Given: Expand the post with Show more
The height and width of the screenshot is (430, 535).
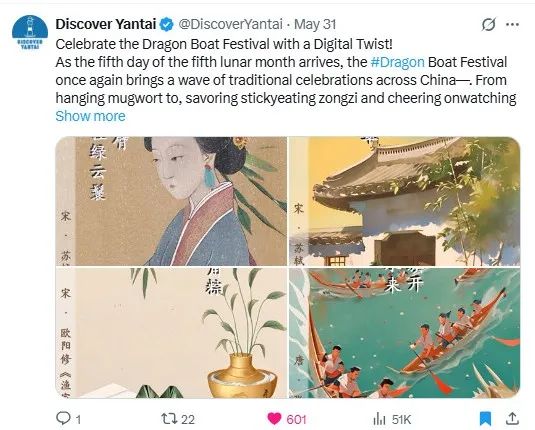Looking at the screenshot, I should point(90,116).
